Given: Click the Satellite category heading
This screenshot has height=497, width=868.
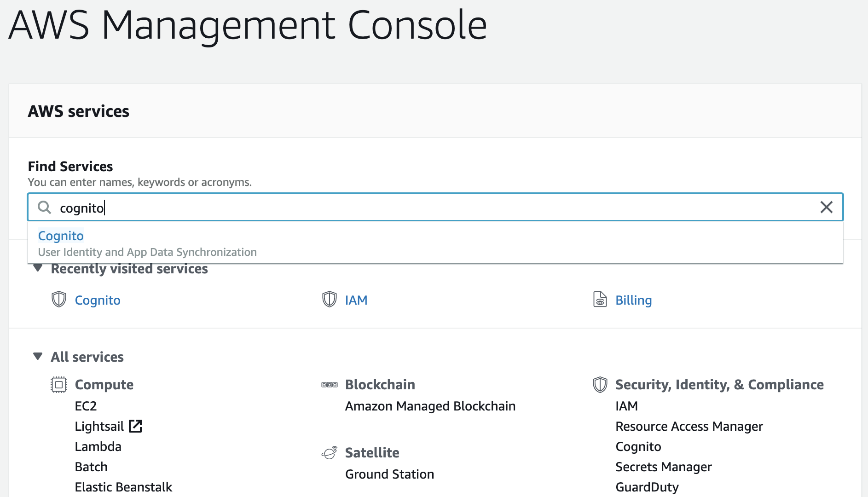Looking at the screenshot, I should (x=372, y=453).
